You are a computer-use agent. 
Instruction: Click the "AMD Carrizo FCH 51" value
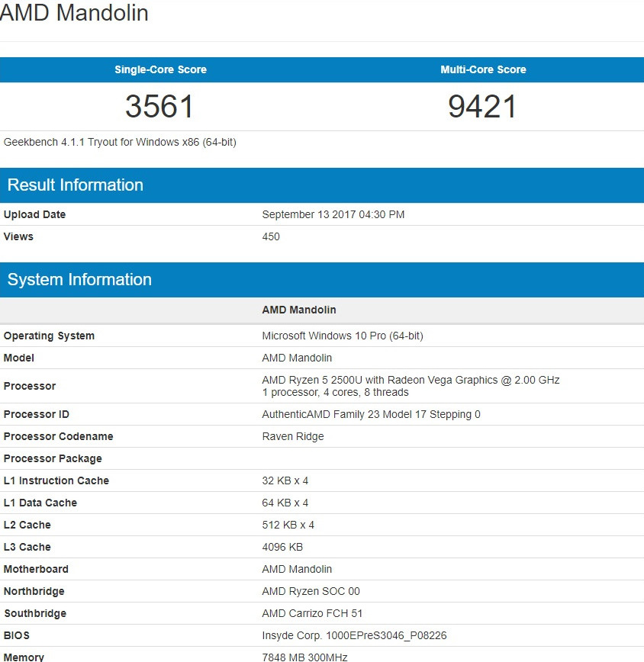[312, 613]
